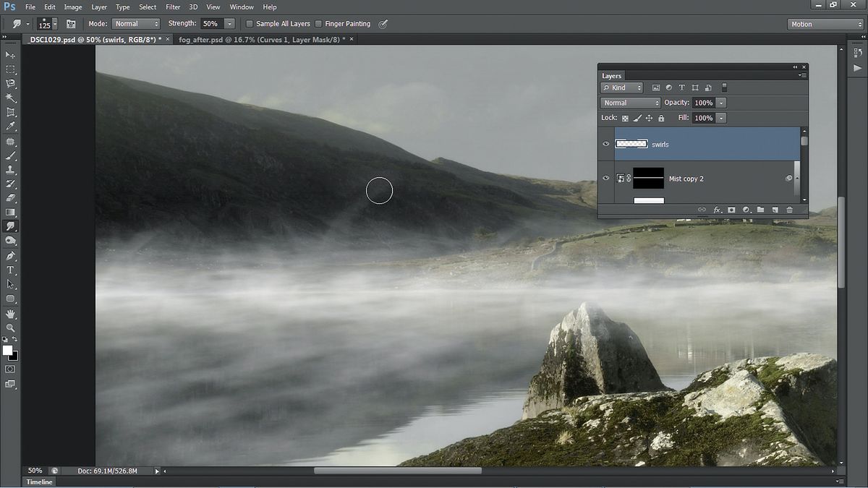Open the fx layer style button

[x=717, y=210]
